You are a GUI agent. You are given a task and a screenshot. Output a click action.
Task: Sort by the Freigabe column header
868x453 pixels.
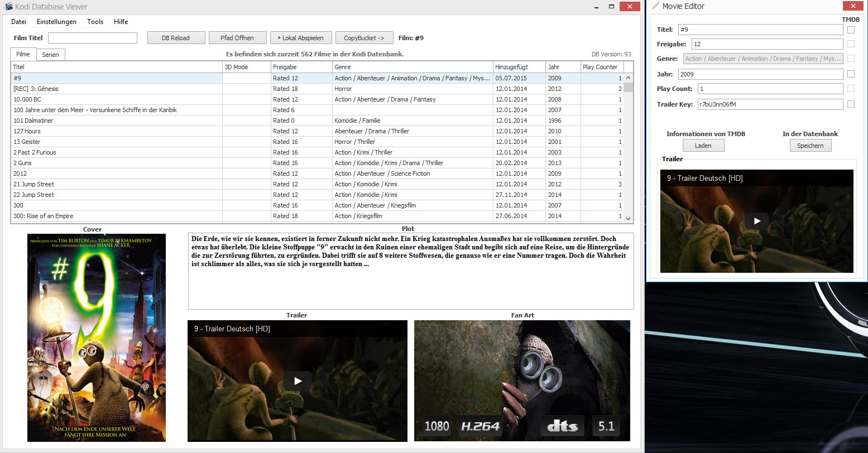click(301, 67)
